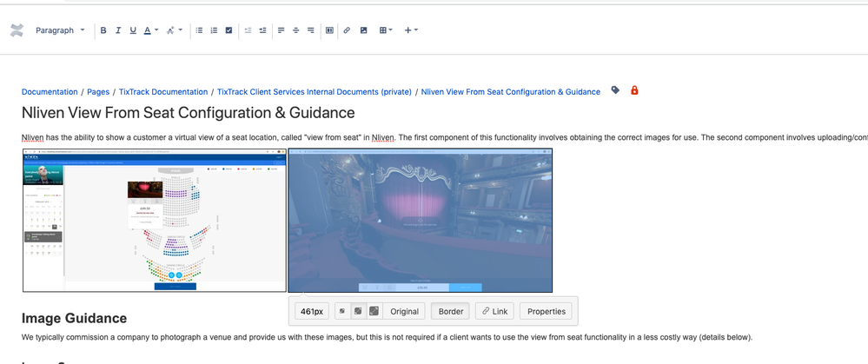868x364 pixels.
Task: Set image to small size
Action: coord(342,312)
